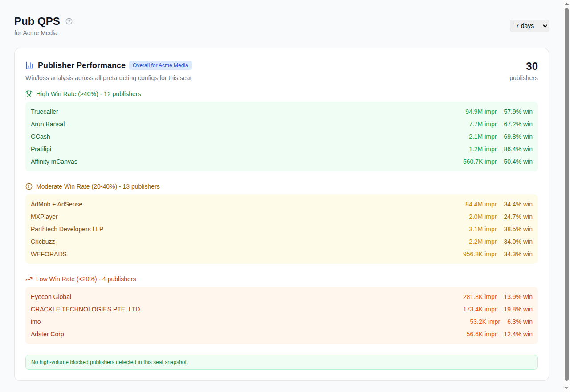
Task: Select AdMob + AdSense publisher
Action: click(x=57, y=204)
